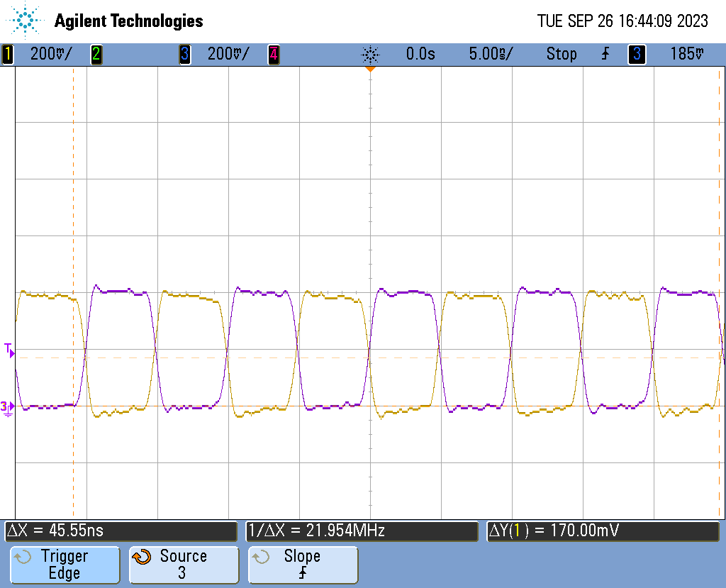Click the Stop run status label
Screen dimensions: 726x588
coord(562,54)
